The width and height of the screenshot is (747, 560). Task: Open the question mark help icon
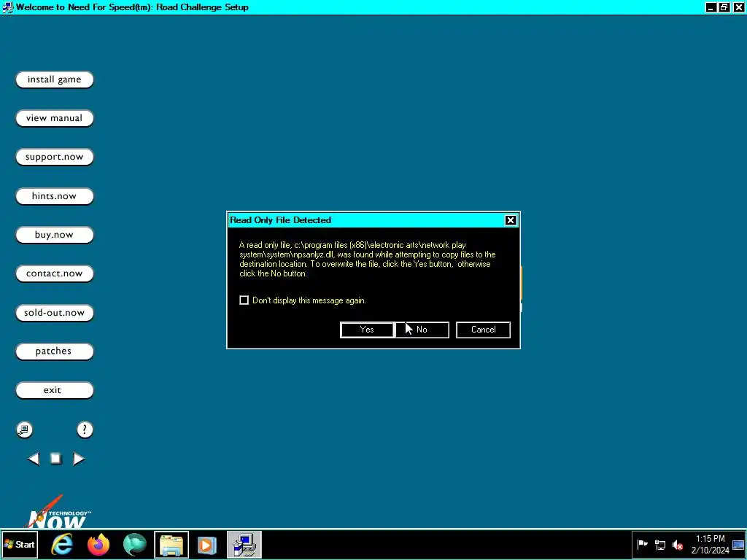(85, 429)
